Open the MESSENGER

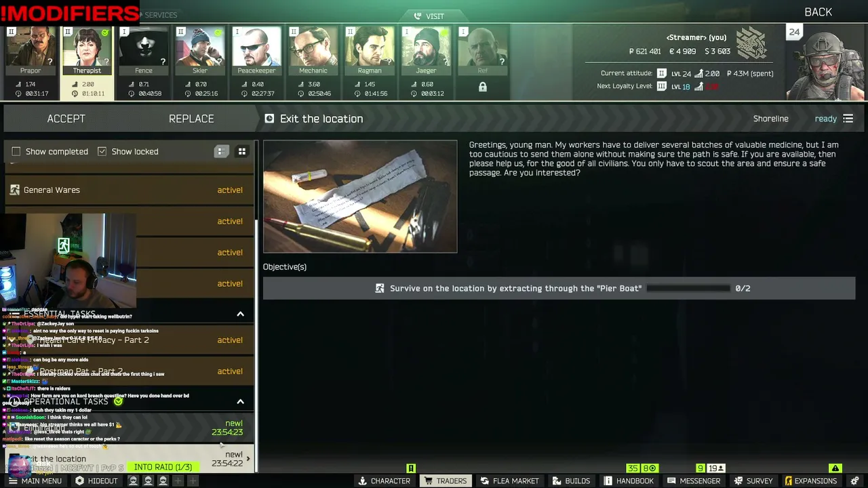click(x=694, y=481)
